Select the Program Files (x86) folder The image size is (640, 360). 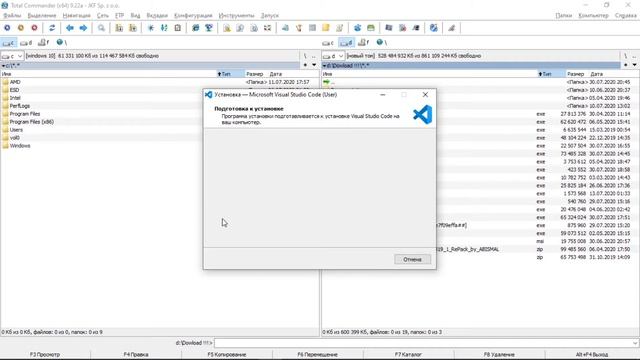32,122
